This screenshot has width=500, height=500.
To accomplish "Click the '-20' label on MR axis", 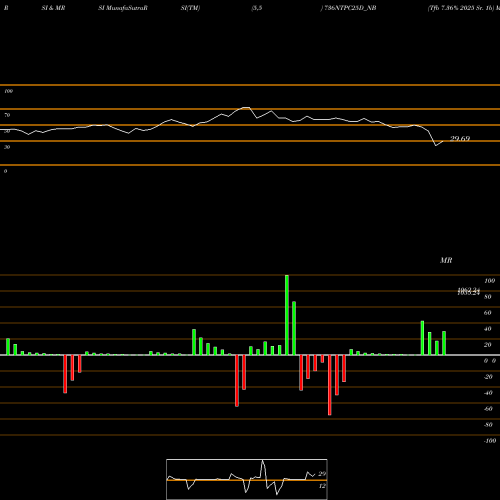I will 488,377.
